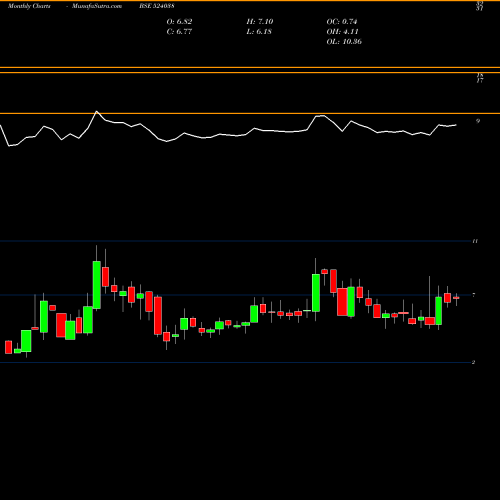
Task: Select the high value "H: 7.10"
Action: pyautogui.click(x=260, y=22)
